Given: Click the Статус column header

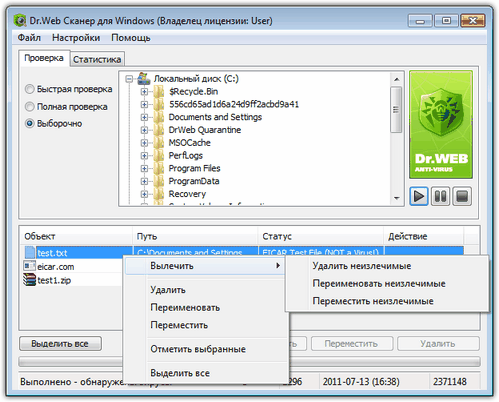Looking at the screenshot, I should [x=321, y=236].
